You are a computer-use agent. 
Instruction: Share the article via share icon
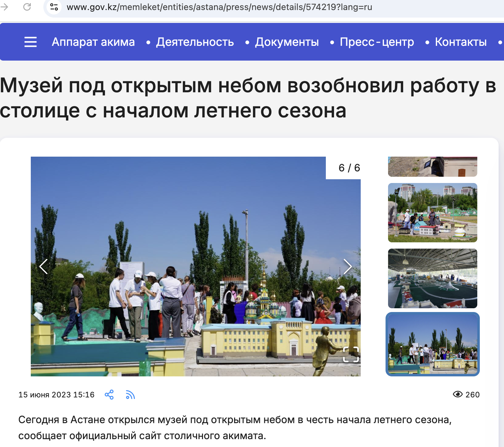pos(109,395)
